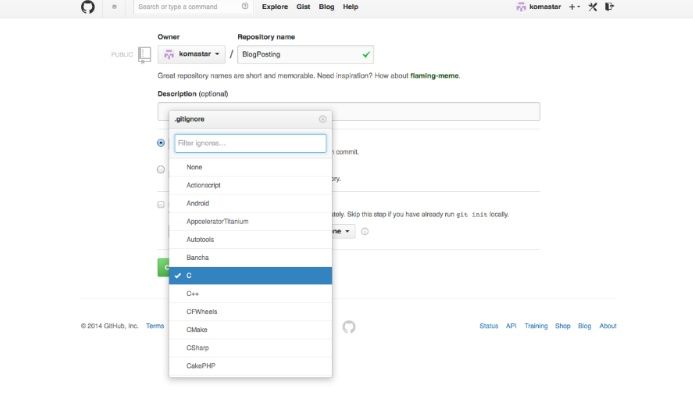Click the repository book icon
The height and width of the screenshot is (399, 693).
point(144,55)
